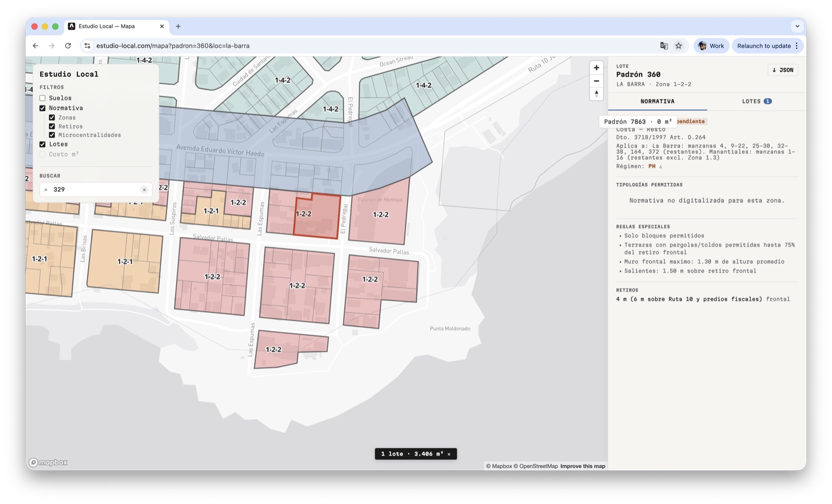Download lot data as JSON

point(783,70)
